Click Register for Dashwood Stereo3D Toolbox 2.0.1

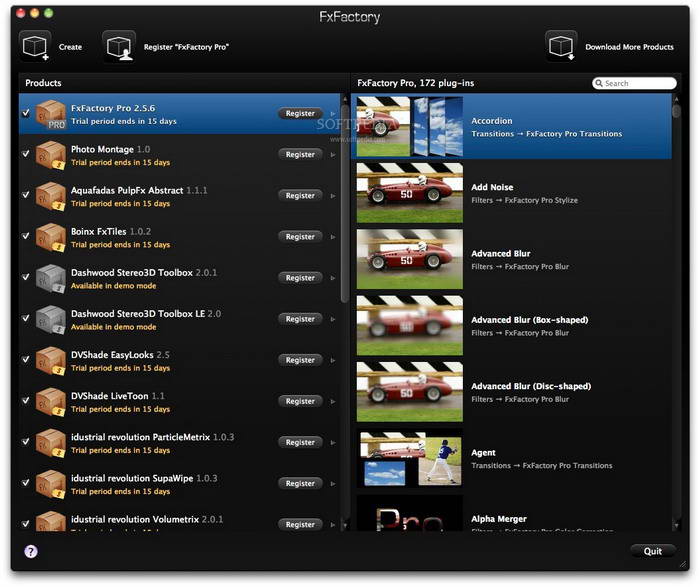click(x=300, y=278)
